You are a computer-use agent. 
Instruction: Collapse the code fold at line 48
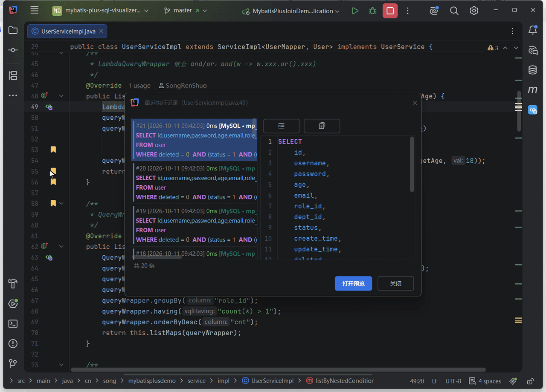coord(61,96)
